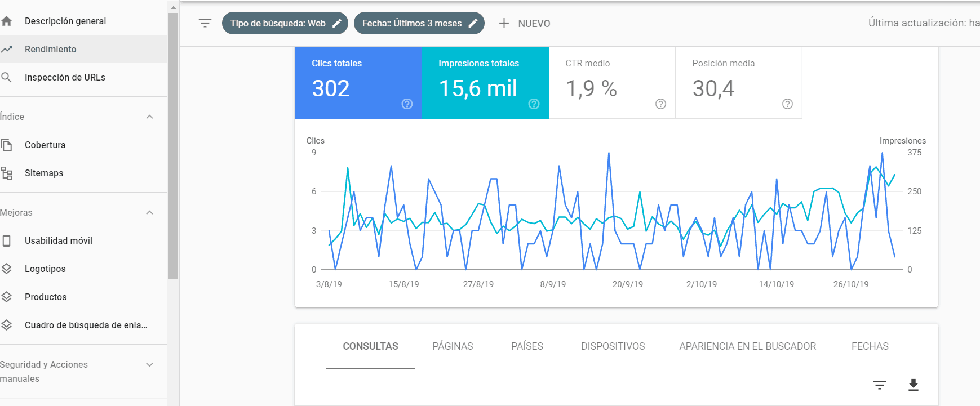980x406 pixels.
Task: Open help icon on Clics totales card
Action: [x=407, y=104]
